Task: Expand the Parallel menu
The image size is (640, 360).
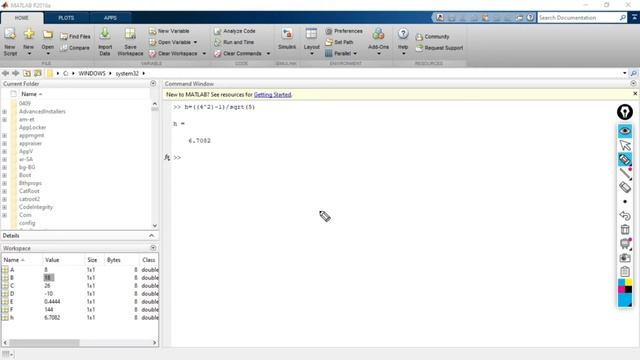Action: (x=341, y=53)
